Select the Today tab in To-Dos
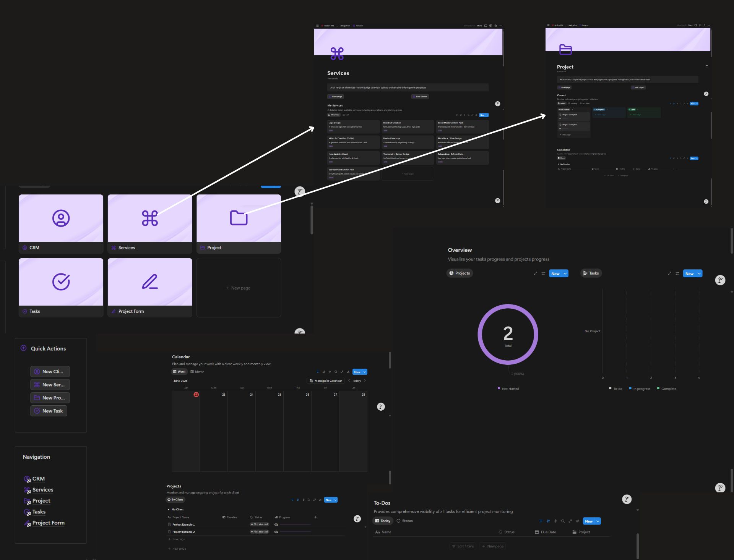The image size is (734, 560). pos(383,521)
